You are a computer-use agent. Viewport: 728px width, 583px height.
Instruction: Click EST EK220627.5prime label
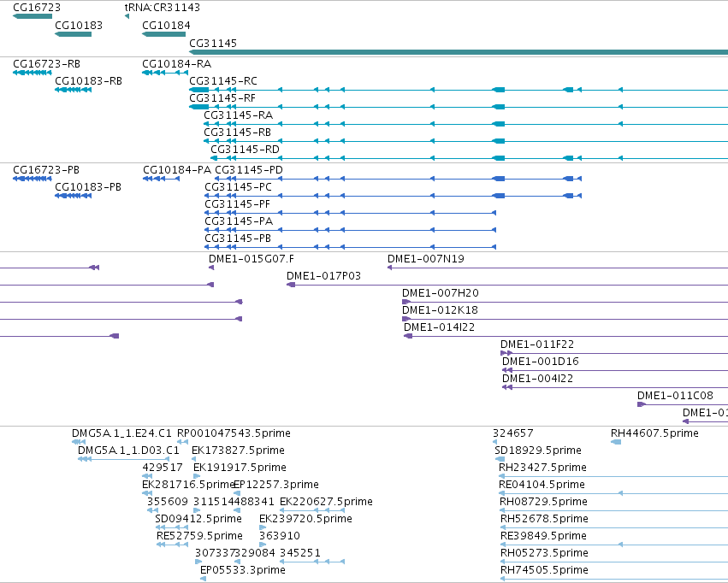pos(326,502)
